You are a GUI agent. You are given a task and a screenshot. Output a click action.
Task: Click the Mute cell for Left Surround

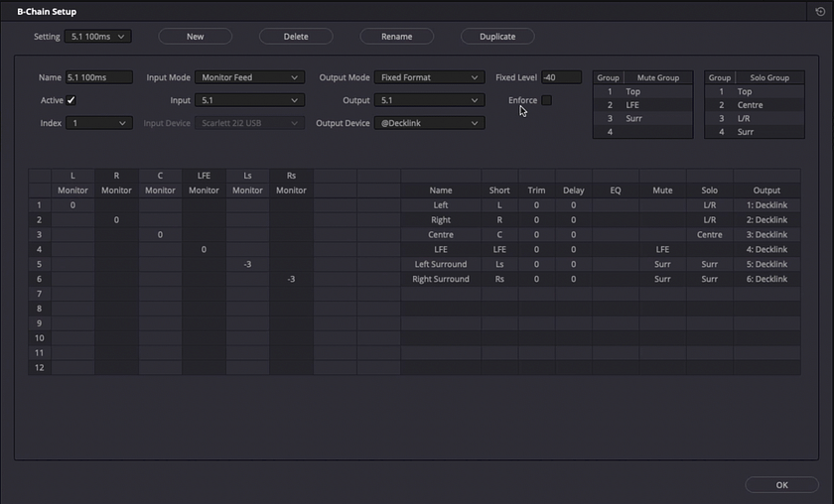pyautogui.click(x=662, y=264)
